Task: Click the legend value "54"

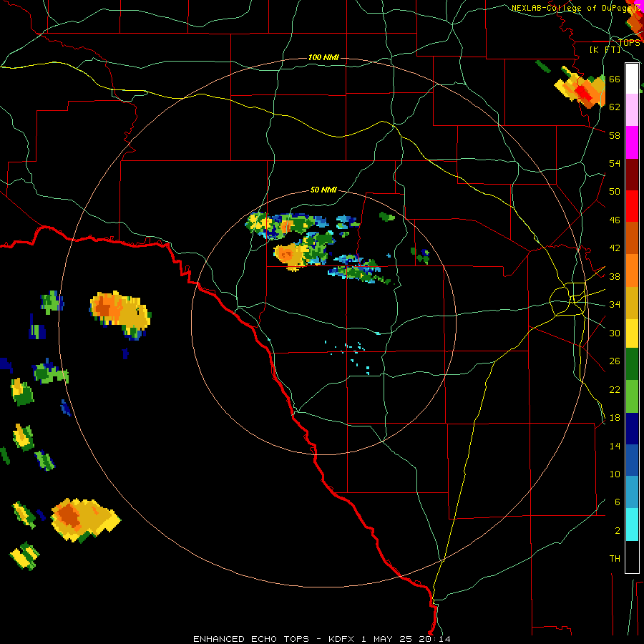Action: [615, 163]
